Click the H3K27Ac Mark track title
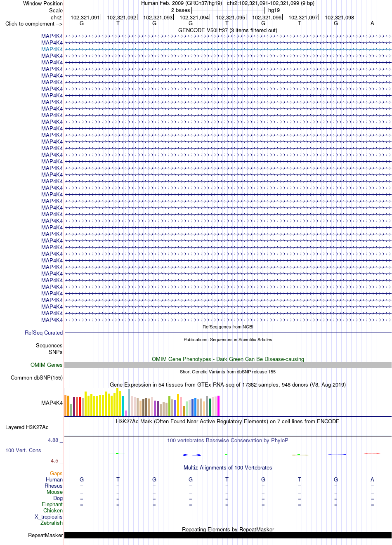This screenshot has height=545, width=392. point(228,421)
